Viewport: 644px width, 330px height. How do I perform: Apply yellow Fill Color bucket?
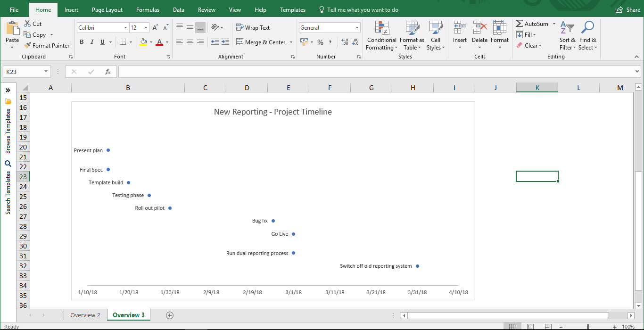143,42
